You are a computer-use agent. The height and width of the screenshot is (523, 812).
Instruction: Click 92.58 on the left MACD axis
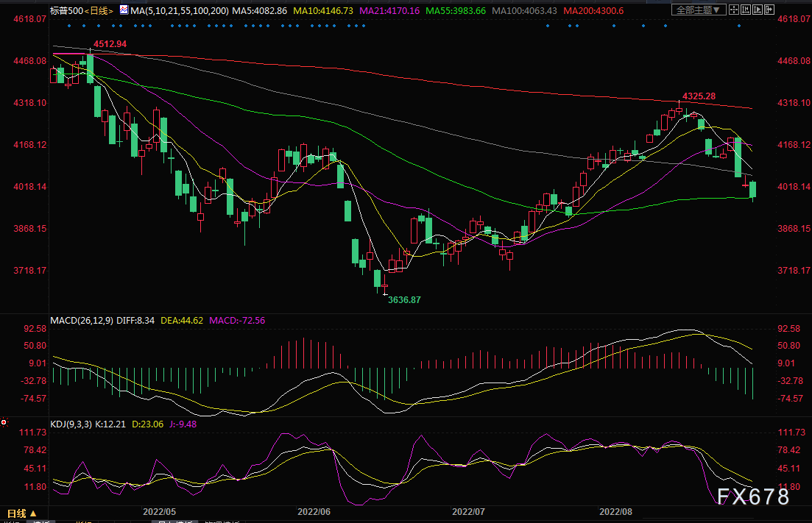(x=35, y=329)
